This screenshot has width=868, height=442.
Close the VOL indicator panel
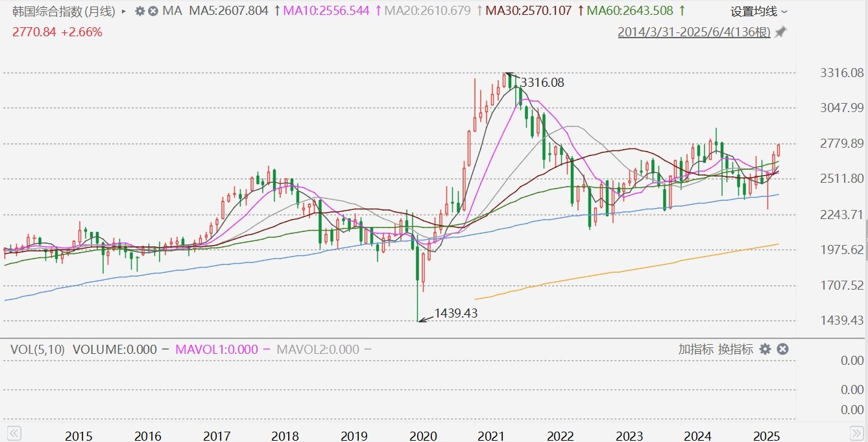tap(783, 349)
